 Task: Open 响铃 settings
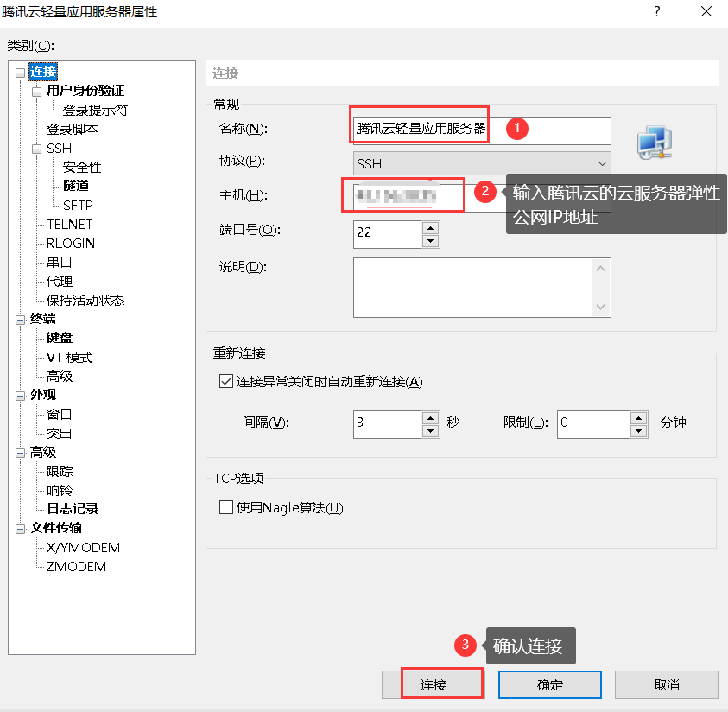click(60, 491)
